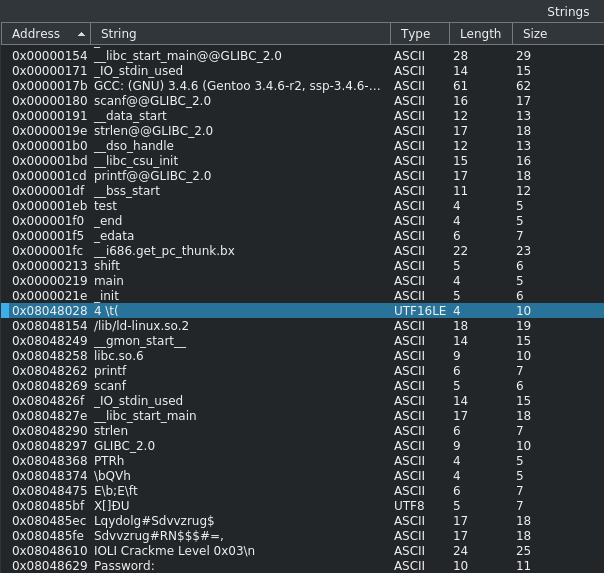Toggle the Address sort arrow indicator
The image size is (604, 573).
81,34
